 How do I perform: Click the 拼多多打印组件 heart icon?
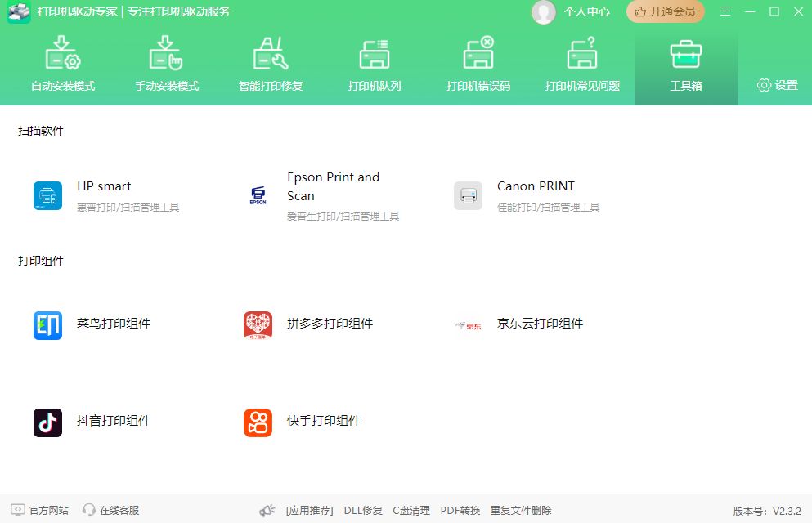pyautogui.click(x=258, y=325)
